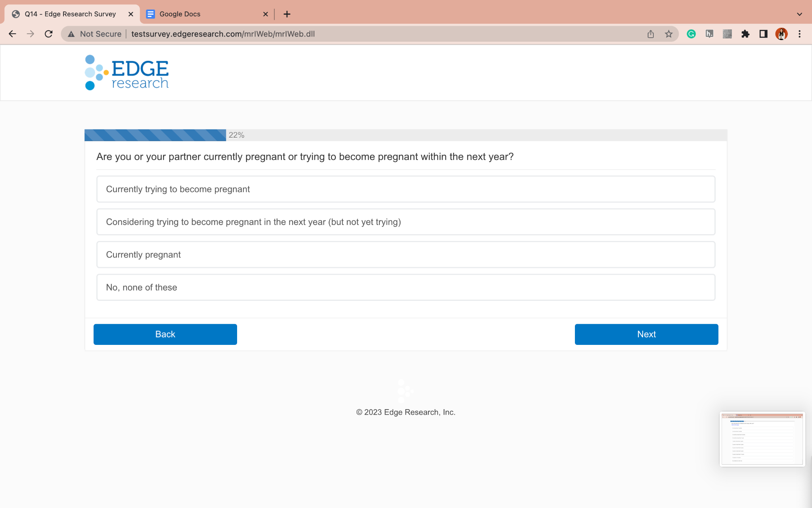The image size is (812, 508).
Task: Choose 'No, none of these'
Action: pos(406,287)
